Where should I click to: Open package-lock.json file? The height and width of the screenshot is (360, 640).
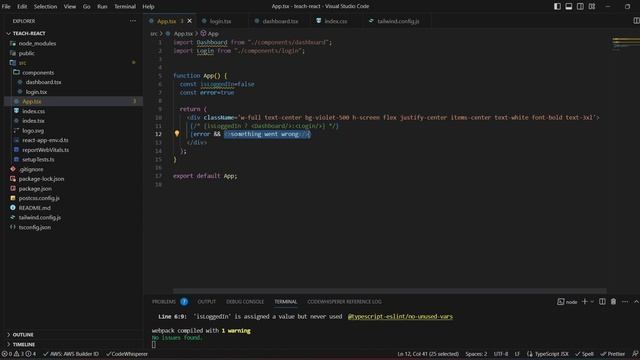point(41,179)
